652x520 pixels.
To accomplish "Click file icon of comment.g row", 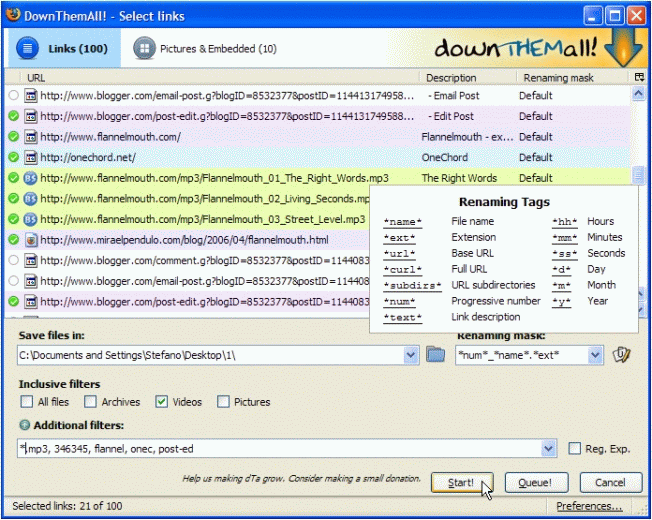I will tap(30, 261).
